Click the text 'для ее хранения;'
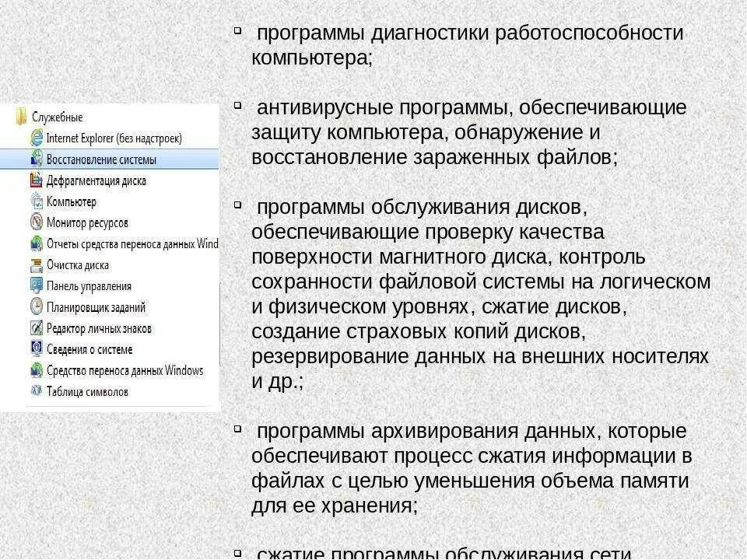The width and height of the screenshot is (747, 560). (335, 506)
